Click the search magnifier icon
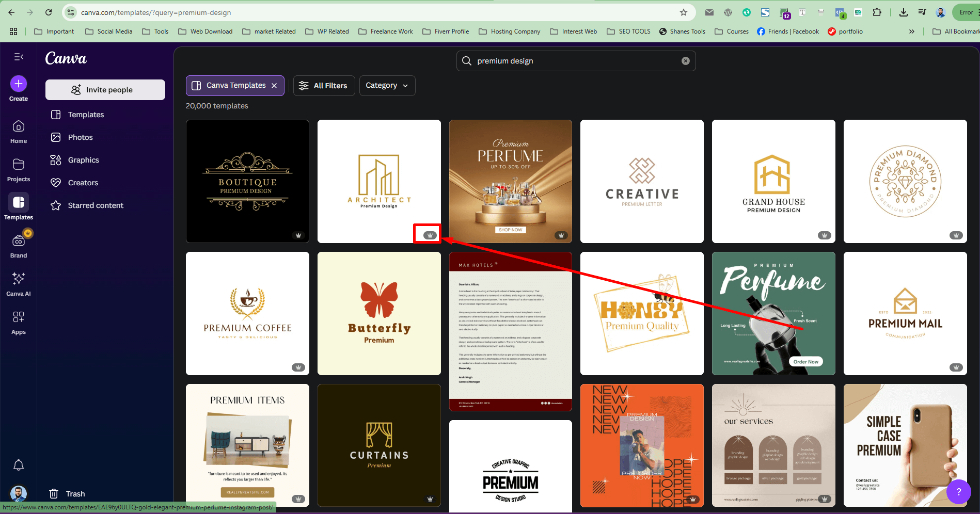The image size is (980, 514). (467, 61)
